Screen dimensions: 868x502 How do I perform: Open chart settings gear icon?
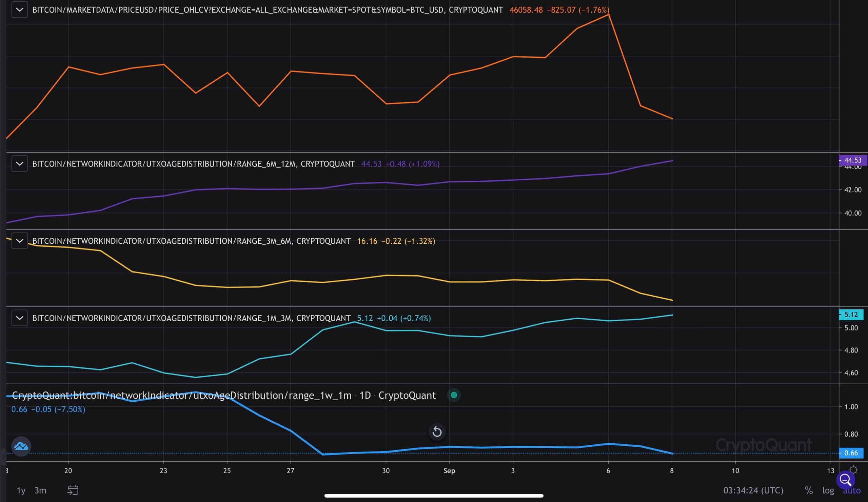click(853, 470)
